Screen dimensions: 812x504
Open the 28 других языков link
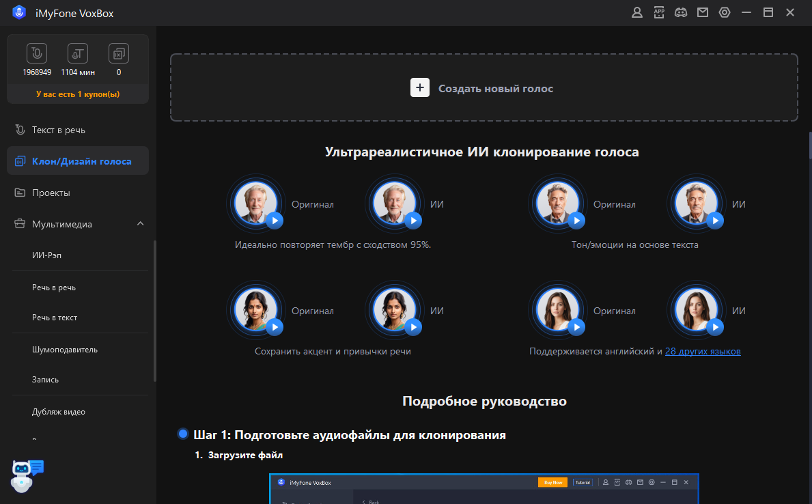click(x=703, y=351)
